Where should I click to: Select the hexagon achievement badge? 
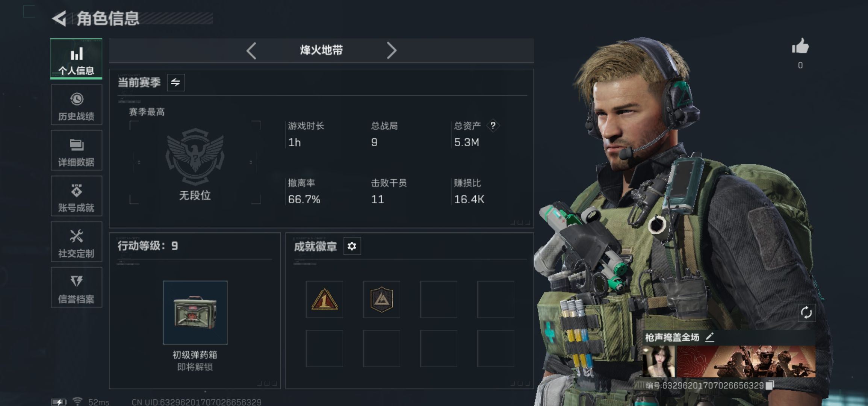(381, 299)
